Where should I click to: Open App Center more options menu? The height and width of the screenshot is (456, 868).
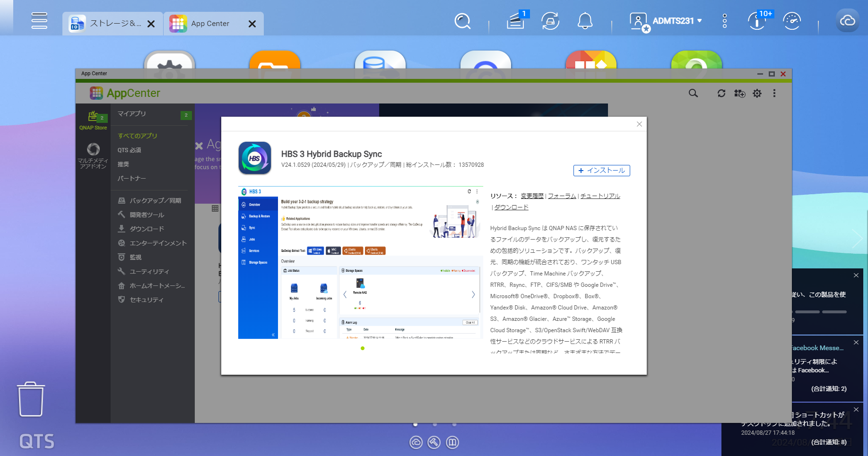[774, 94]
